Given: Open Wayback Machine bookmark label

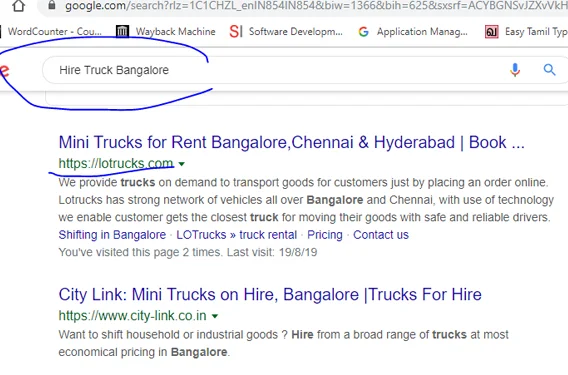Looking at the screenshot, I should tap(176, 32).
